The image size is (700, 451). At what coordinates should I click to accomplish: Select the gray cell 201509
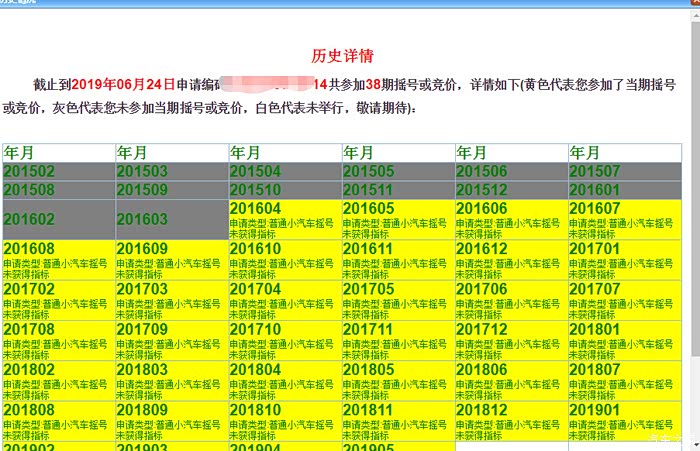click(x=172, y=190)
